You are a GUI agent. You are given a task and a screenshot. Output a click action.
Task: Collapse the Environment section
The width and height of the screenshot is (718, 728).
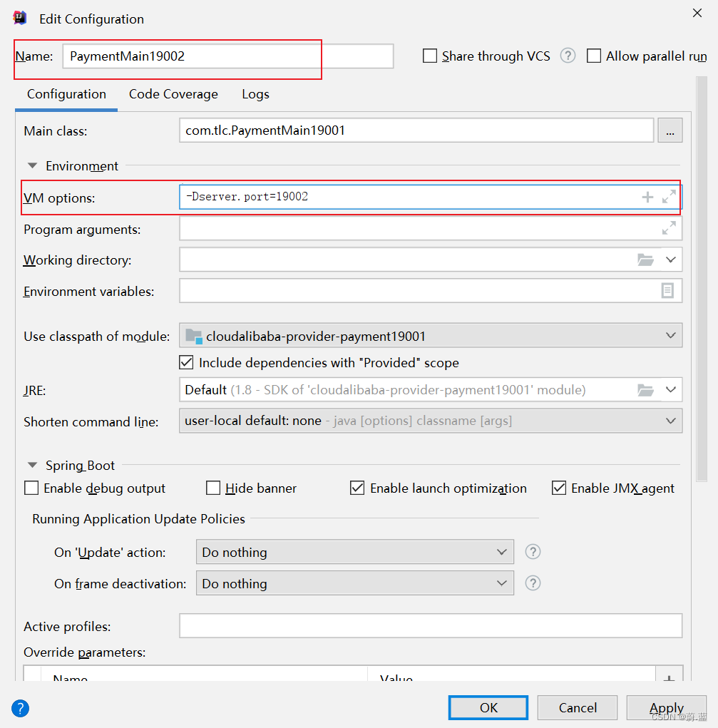point(32,166)
